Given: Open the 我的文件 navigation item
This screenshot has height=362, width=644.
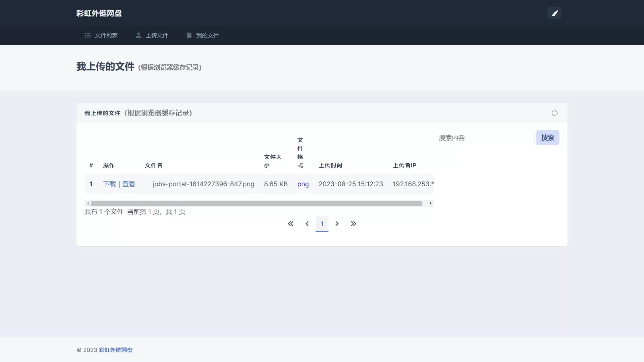Looking at the screenshot, I should click(207, 35).
